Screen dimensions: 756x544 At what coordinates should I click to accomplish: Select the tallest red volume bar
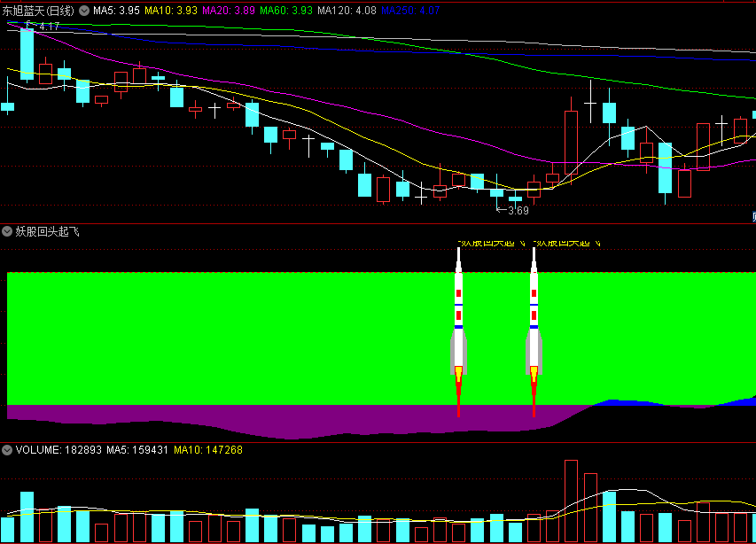tap(571, 501)
